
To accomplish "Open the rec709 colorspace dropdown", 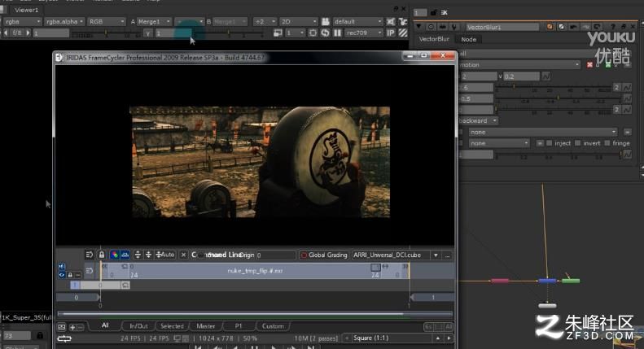I will tap(363, 33).
